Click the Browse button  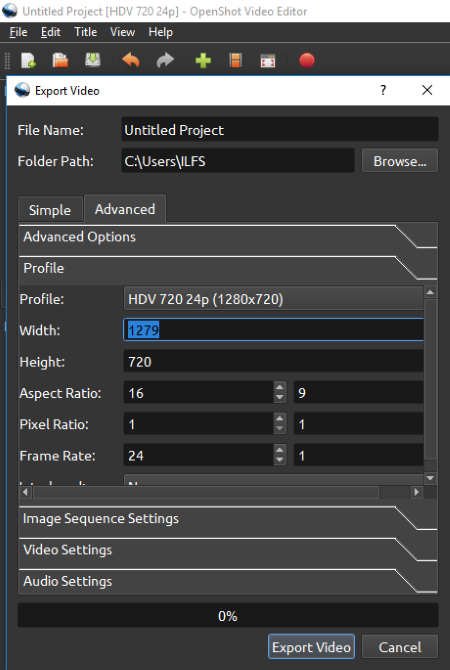click(x=400, y=161)
